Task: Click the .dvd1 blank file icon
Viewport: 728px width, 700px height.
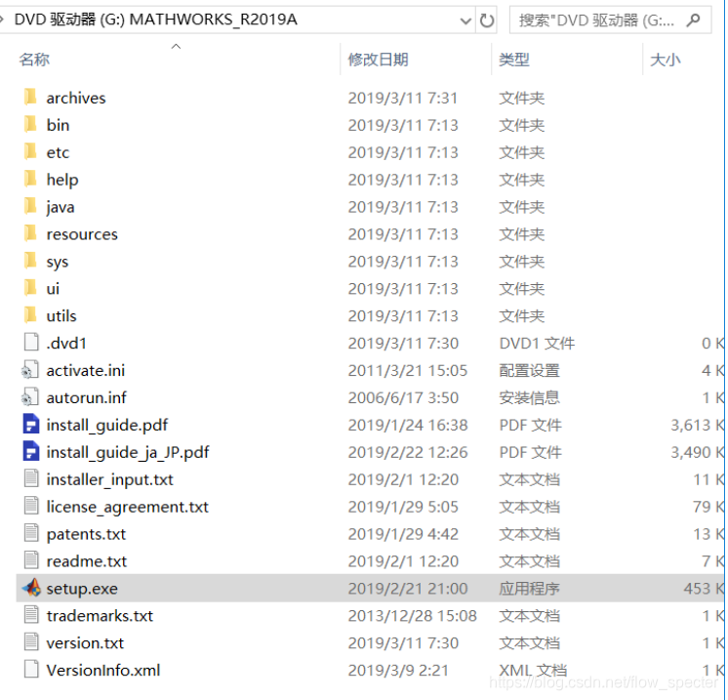Action: click(31, 344)
